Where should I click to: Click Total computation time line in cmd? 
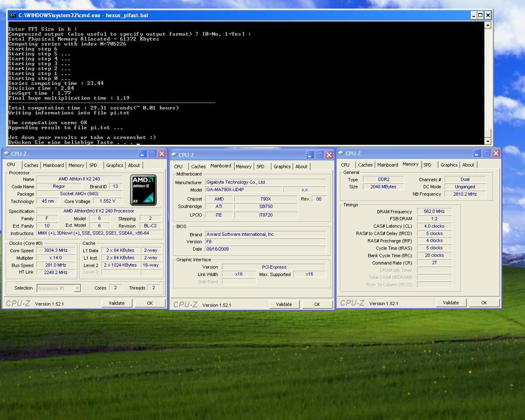tap(94, 108)
